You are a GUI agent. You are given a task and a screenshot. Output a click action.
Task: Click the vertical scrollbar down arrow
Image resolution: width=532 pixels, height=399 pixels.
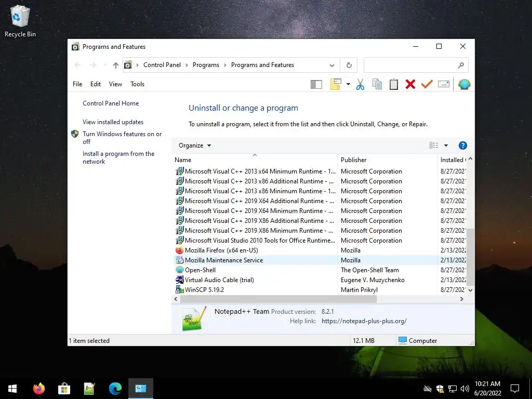pos(470,290)
